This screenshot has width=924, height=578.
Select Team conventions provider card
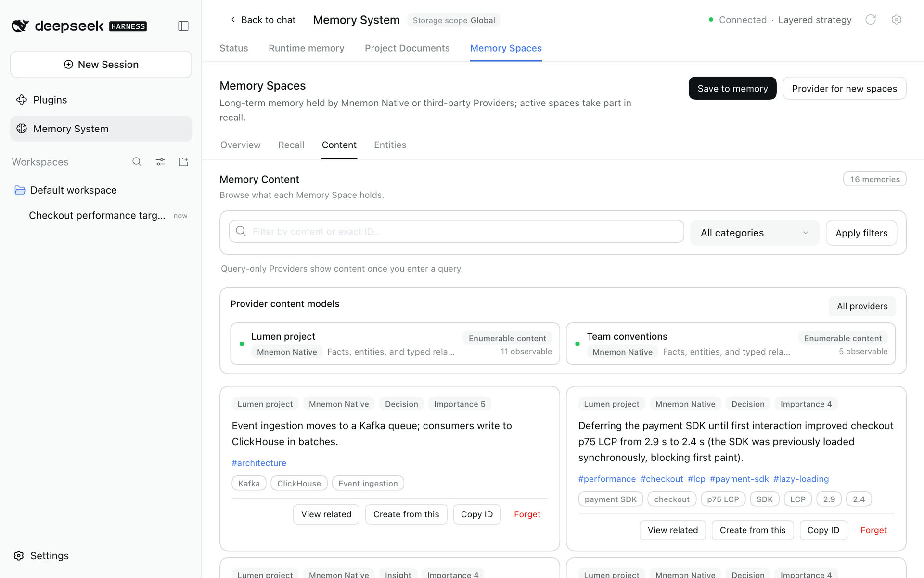731,344
